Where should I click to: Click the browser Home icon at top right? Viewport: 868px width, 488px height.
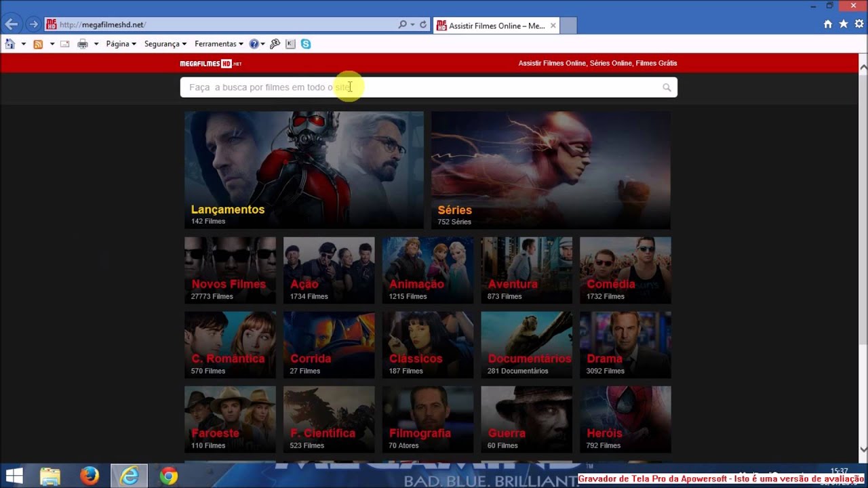pos(828,24)
